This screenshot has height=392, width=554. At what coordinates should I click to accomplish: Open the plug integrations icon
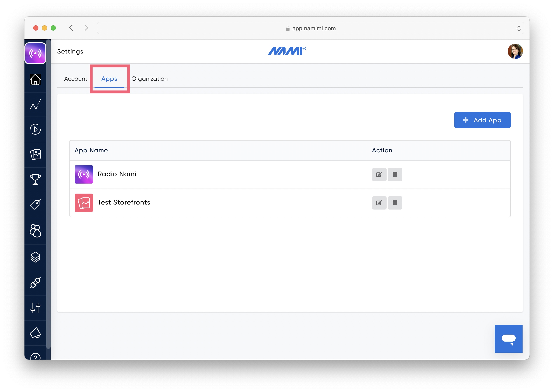click(35, 282)
